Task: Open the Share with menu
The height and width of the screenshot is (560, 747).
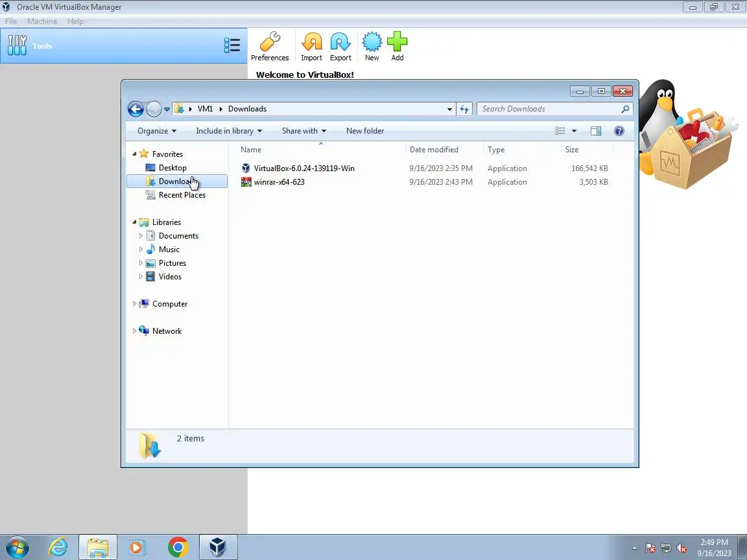Action: coord(304,131)
